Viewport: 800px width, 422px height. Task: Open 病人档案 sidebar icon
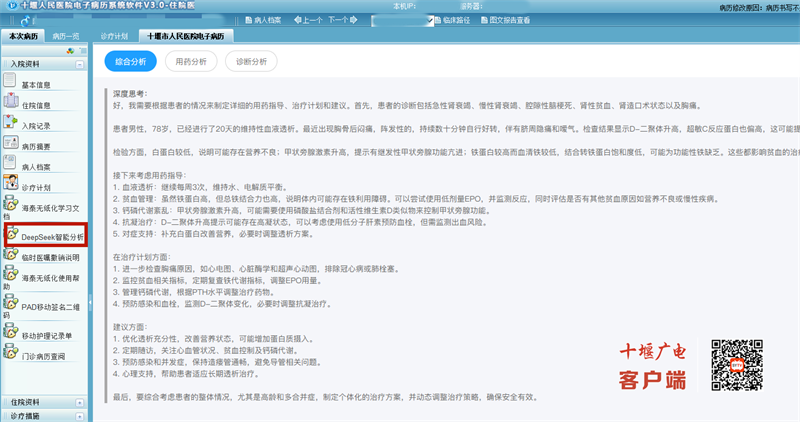(x=10, y=162)
